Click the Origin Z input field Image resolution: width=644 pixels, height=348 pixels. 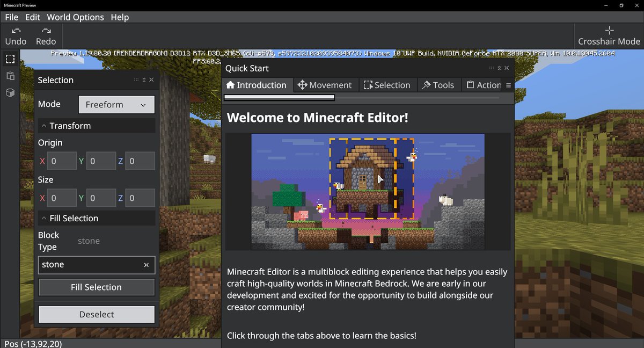click(x=140, y=161)
